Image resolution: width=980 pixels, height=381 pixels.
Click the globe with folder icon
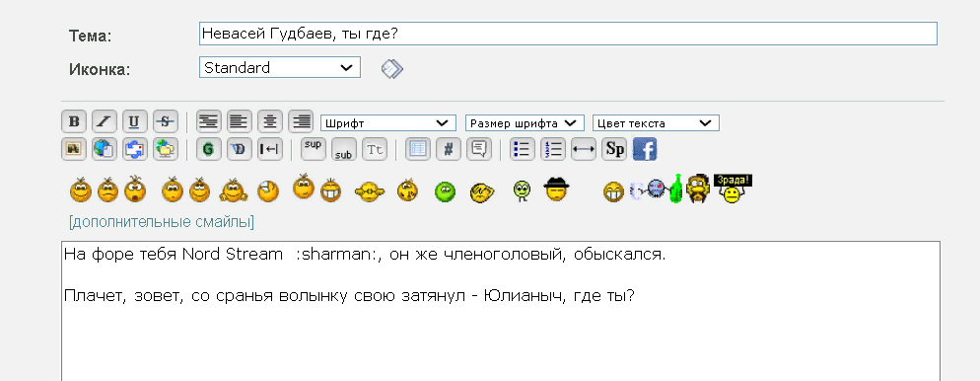[x=166, y=149]
